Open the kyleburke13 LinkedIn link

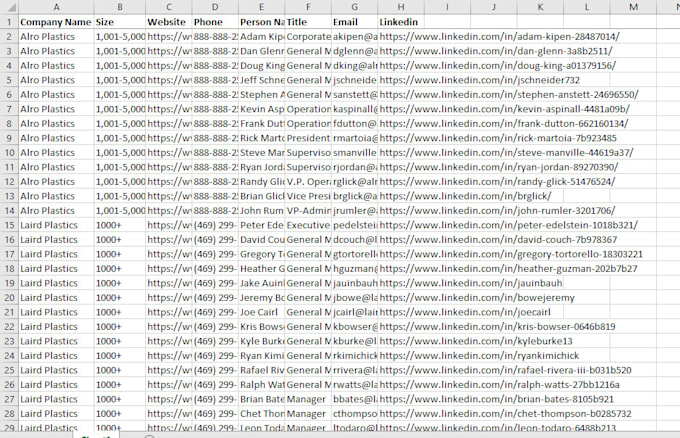coord(476,341)
